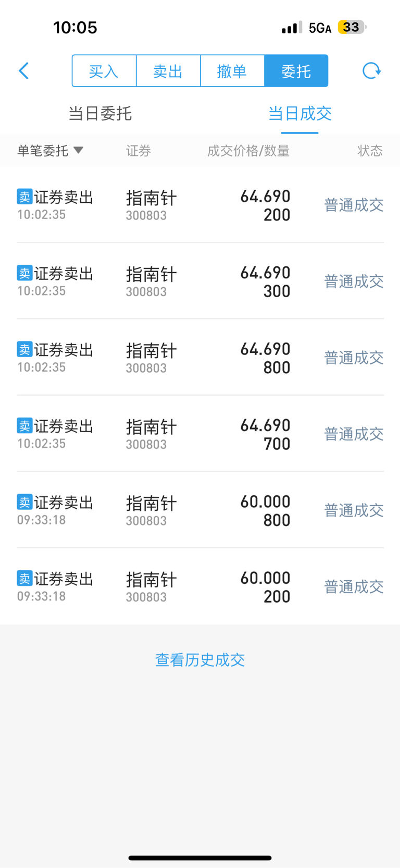The height and width of the screenshot is (868, 400).
Task: Tap the sell badge on 300-share trade
Action: (x=24, y=273)
